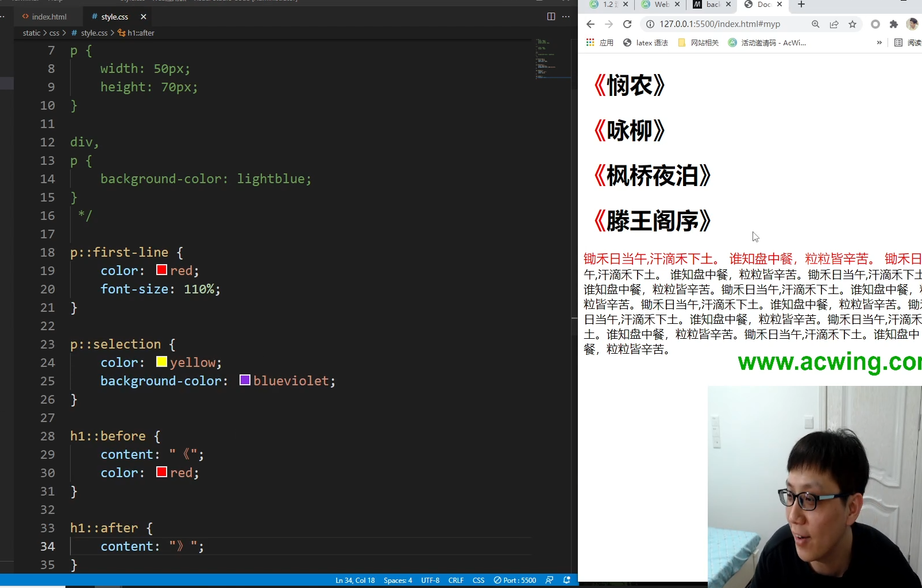Close the style.css editor tab
The width and height of the screenshot is (922, 588).
pyautogui.click(x=144, y=17)
